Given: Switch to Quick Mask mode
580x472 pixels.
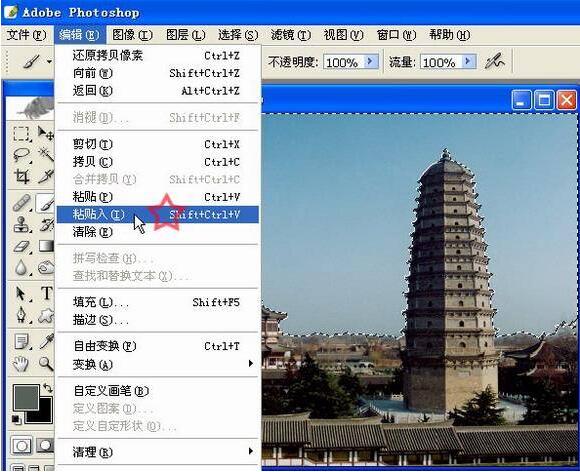Looking at the screenshot, I should [45, 445].
